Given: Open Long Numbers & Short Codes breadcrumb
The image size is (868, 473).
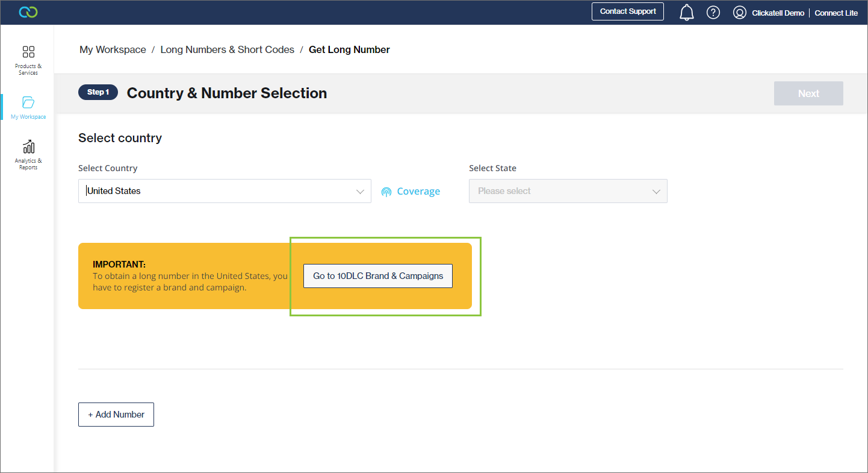Looking at the screenshot, I should 227,50.
